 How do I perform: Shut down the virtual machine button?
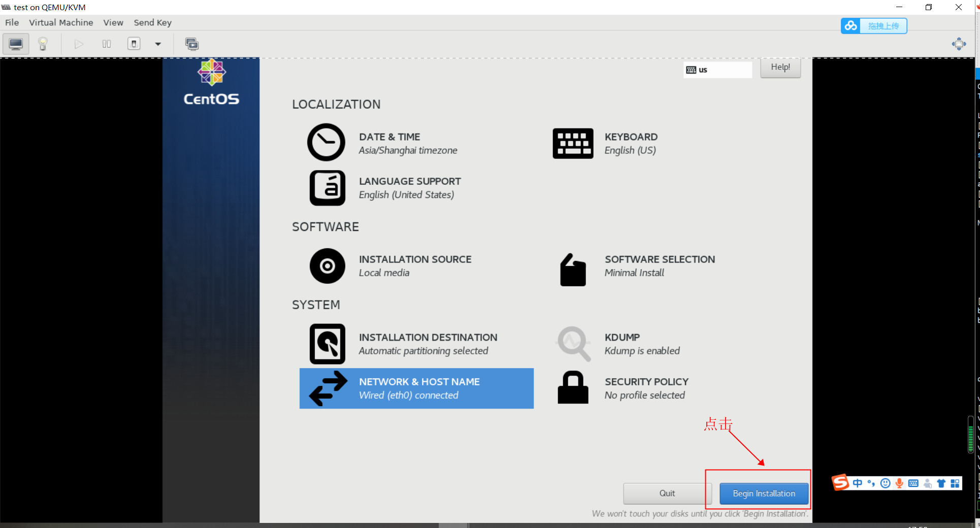[x=134, y=44]
